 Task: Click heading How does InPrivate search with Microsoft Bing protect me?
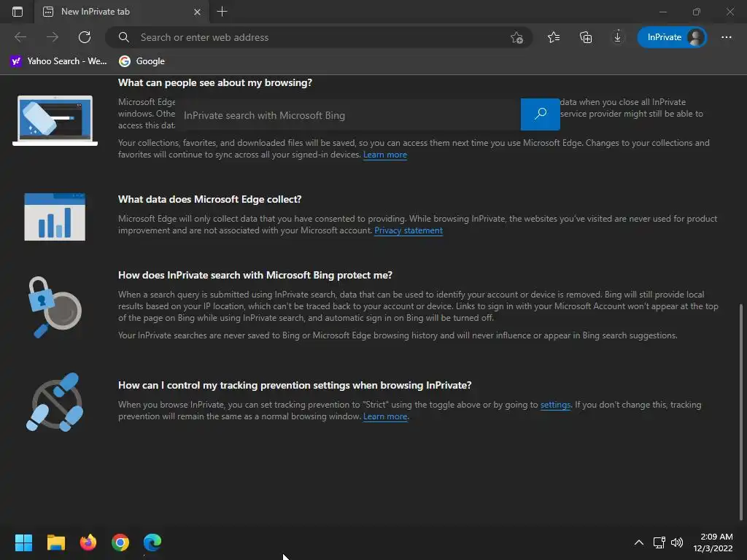pyautogui.click(x=255, y=275)
